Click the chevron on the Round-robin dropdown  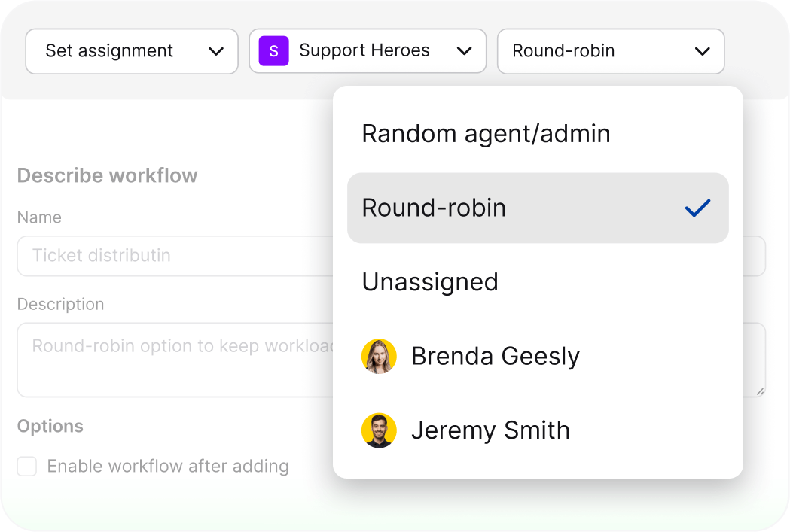click(x=702, y=51)
